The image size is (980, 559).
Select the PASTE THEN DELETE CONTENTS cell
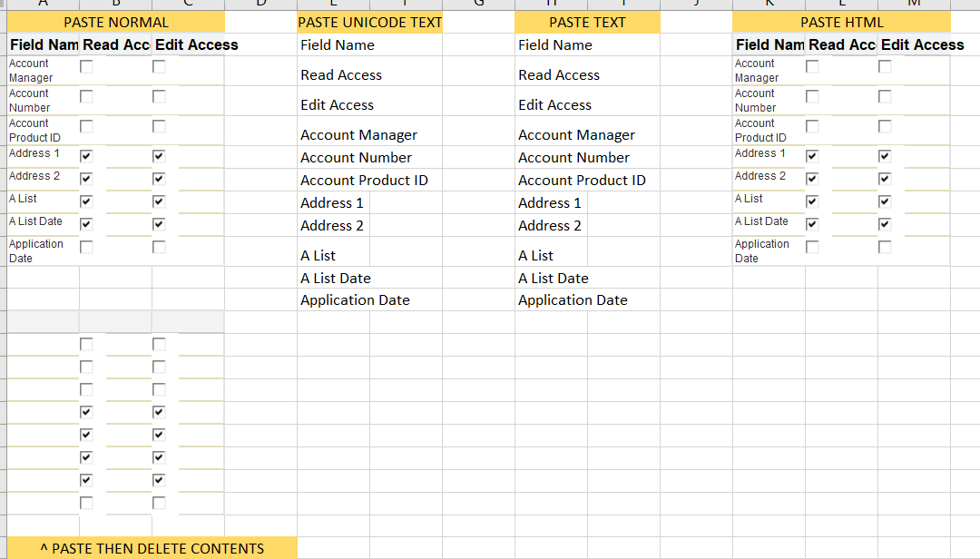click(x=152, y=548)
